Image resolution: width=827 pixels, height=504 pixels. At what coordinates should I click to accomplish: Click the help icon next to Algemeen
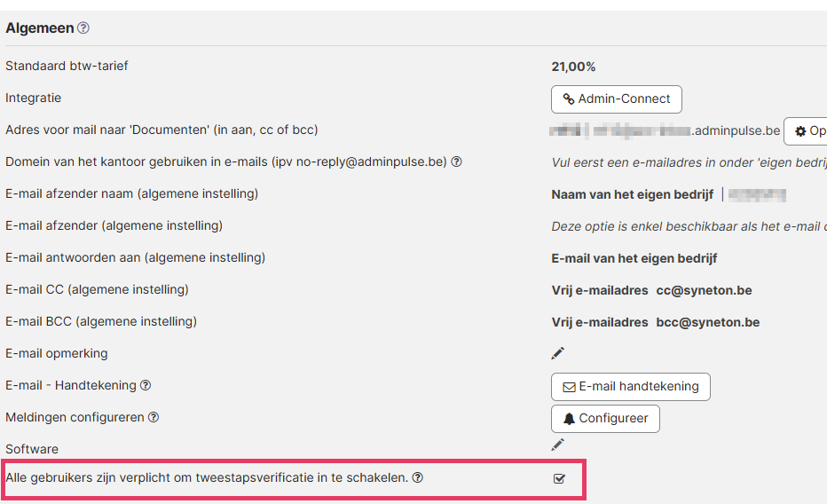click(83, 28)
